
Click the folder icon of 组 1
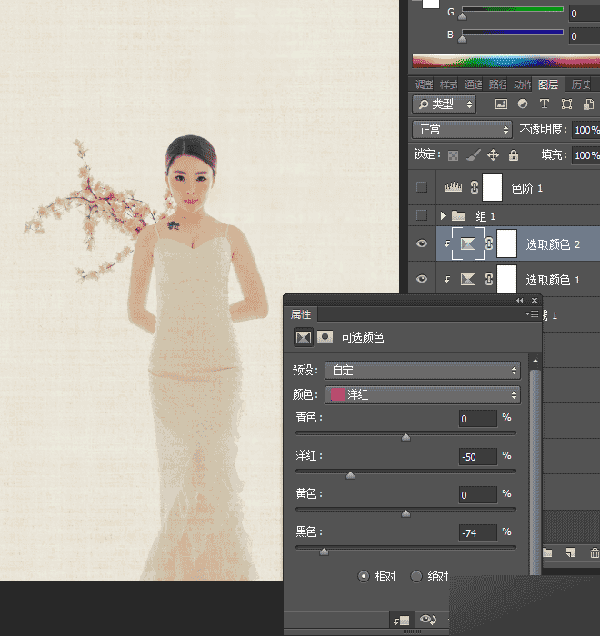(x=458, y=216)
